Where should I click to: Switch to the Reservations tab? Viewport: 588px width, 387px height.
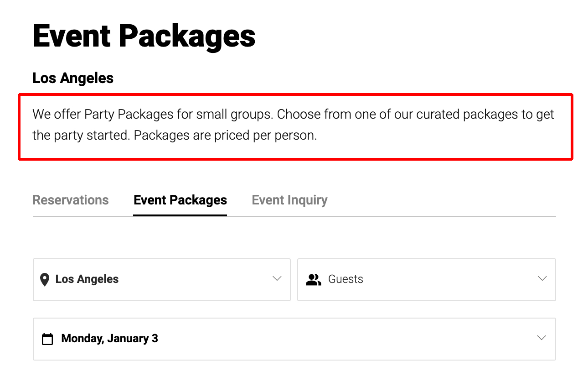click(x=71, y=200)
